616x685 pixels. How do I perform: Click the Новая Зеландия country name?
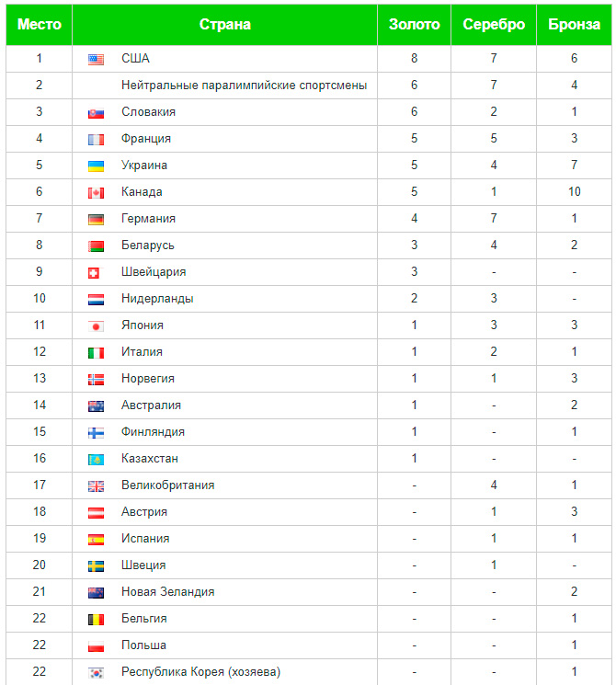pyautogui.click(x=167, y=591)
